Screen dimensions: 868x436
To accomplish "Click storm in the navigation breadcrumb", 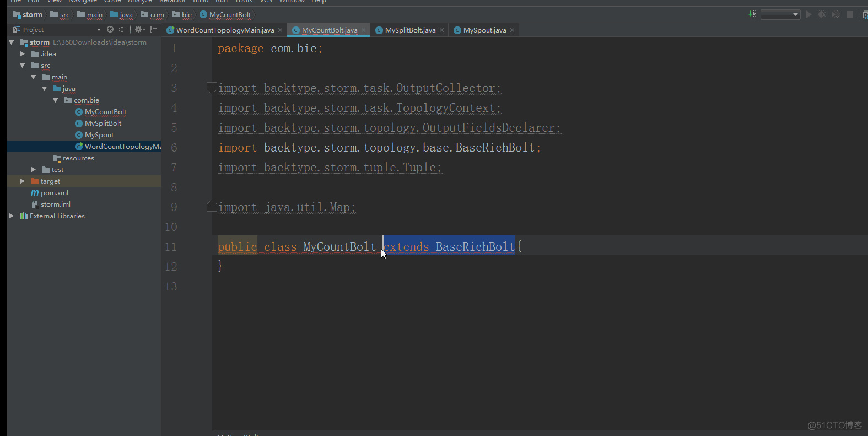I will coord(28,15).
